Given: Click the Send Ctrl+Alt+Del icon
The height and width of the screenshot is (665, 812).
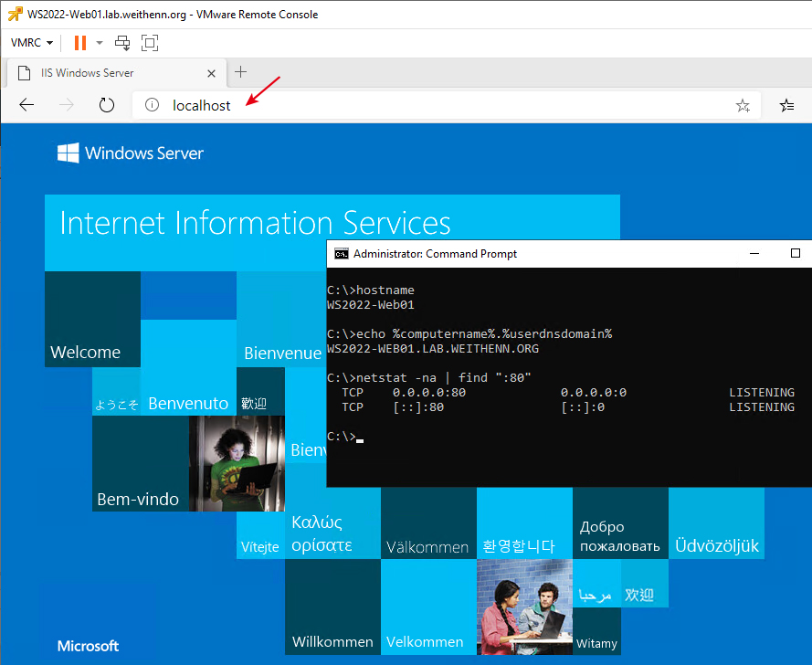Looking at the screenshot, I should [x=122, y=42].
